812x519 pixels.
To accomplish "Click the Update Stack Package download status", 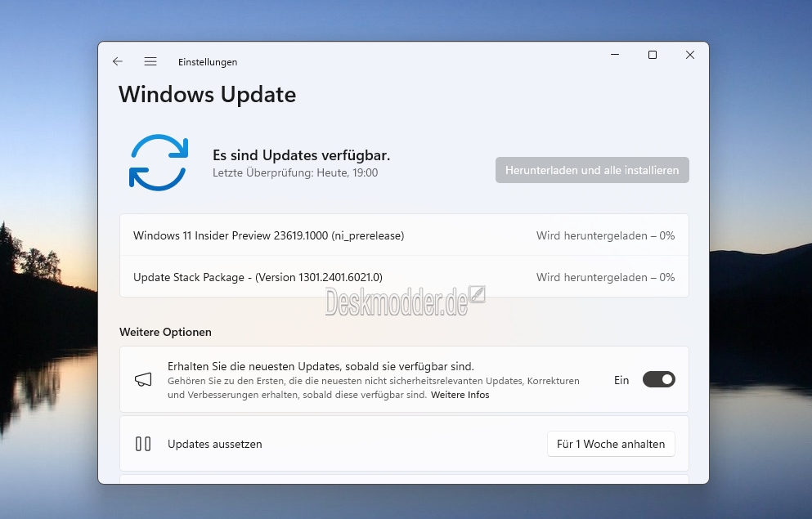I will (x=605, y=277).
